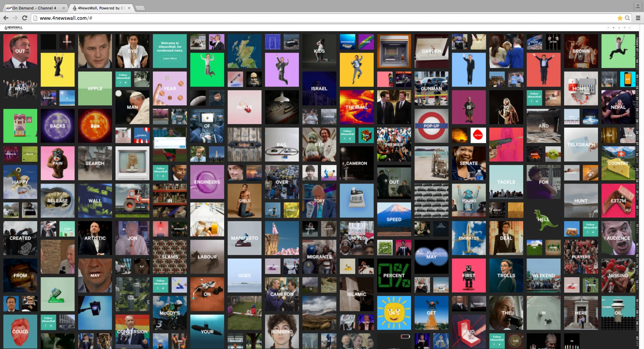
Task: Open the TROLLS news tile
Action: point(506,275)
